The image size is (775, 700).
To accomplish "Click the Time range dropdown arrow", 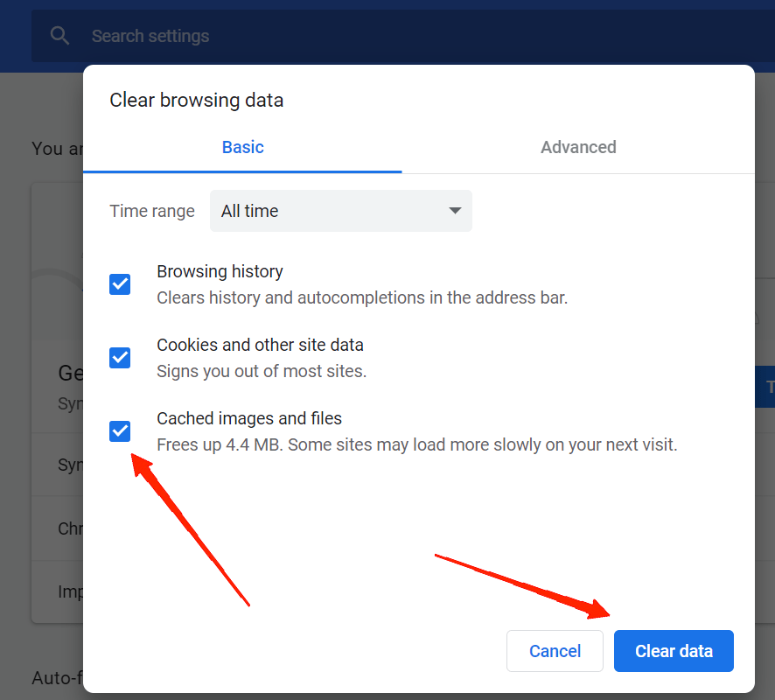I will point(454,211).
